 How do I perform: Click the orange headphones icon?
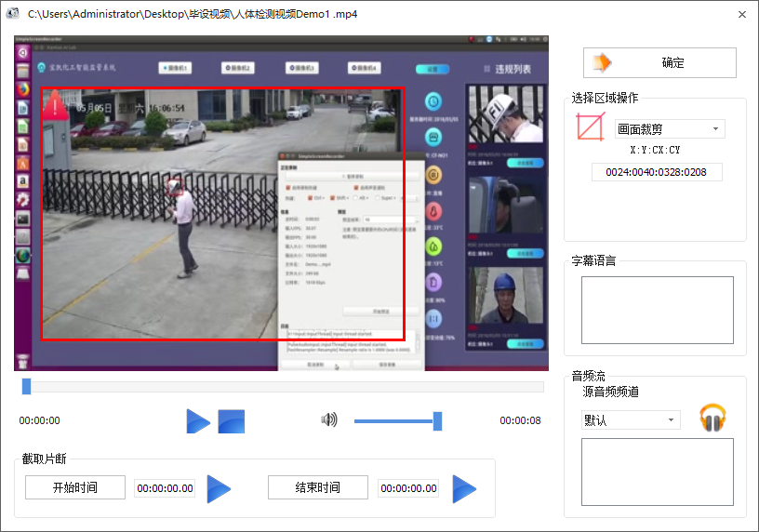pyautogui.click(x=712, y=419)
